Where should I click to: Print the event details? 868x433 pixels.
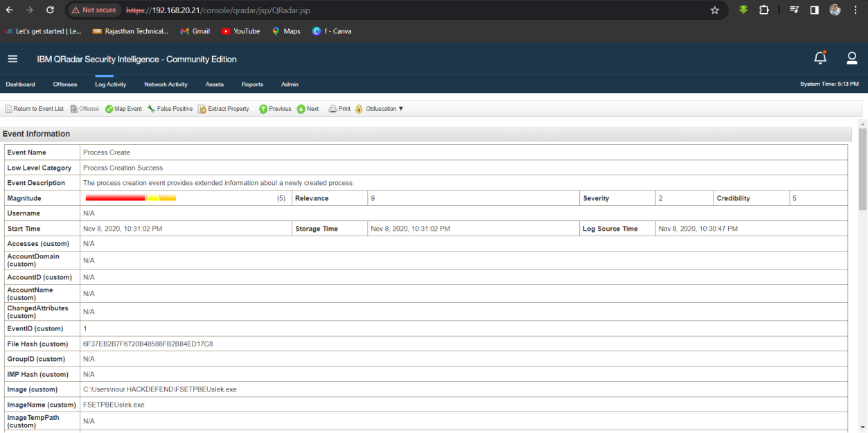coord(333,109)
